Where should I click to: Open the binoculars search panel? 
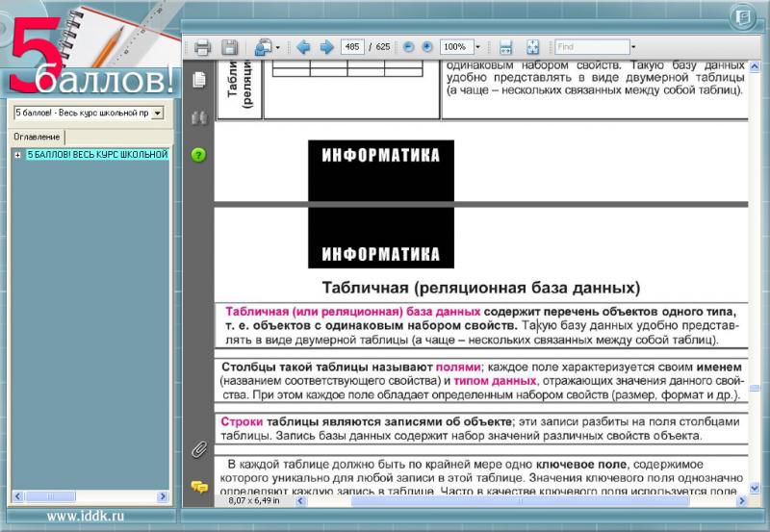pyautogui.click(x=199, y=117)
